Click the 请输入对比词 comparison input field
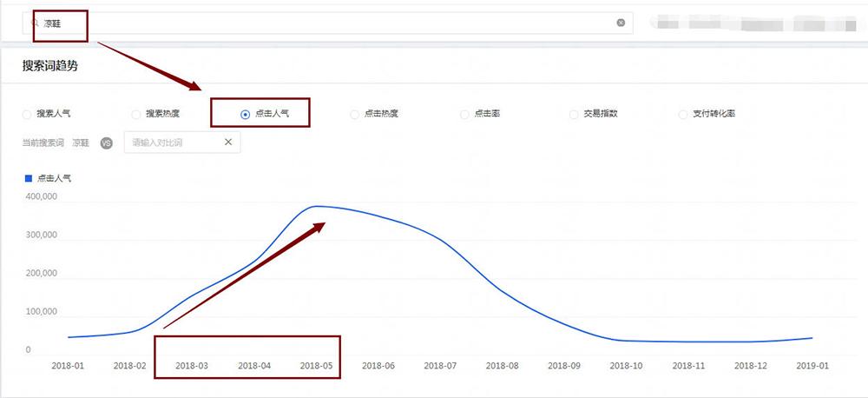Image resolution: width=868 pixels, height=398 pixels. pyautogui.click(x=172, y=142)
